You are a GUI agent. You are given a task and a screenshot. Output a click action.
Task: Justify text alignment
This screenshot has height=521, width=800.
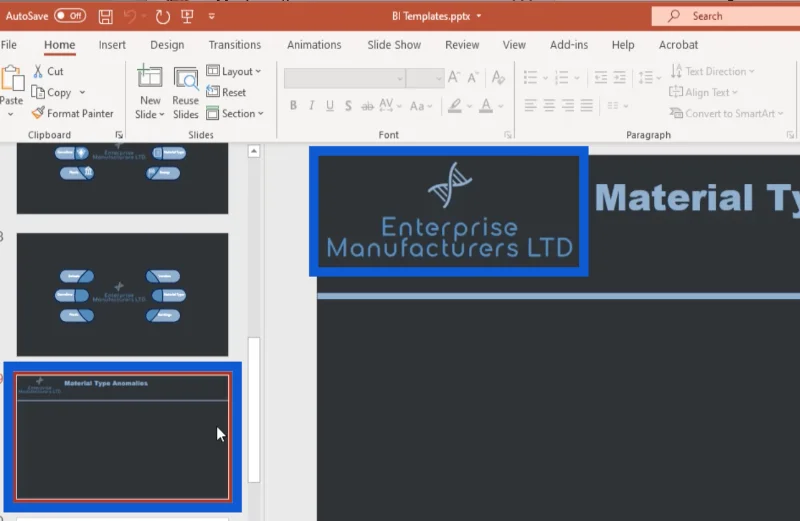[587, 106]
